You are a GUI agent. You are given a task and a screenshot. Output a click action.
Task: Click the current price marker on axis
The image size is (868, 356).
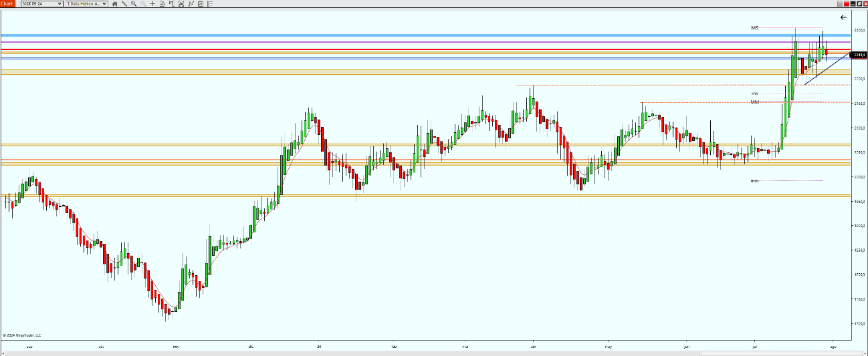[x=858, y=55]
